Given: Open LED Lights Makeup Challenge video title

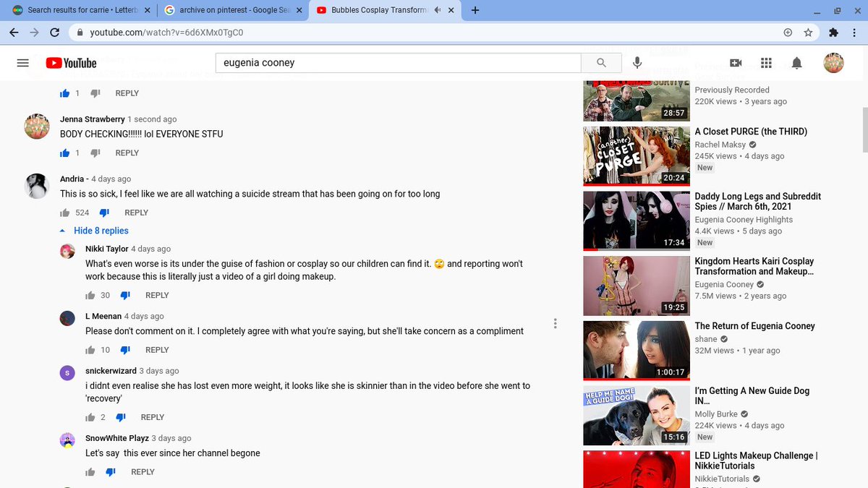Looking at the screenshot, I should coord(757,461).
